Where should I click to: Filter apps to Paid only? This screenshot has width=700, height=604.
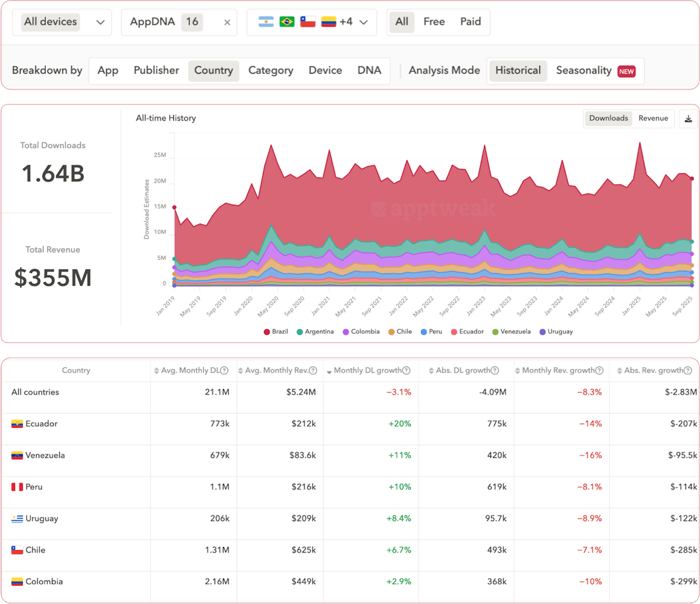(x=470, y=21)
